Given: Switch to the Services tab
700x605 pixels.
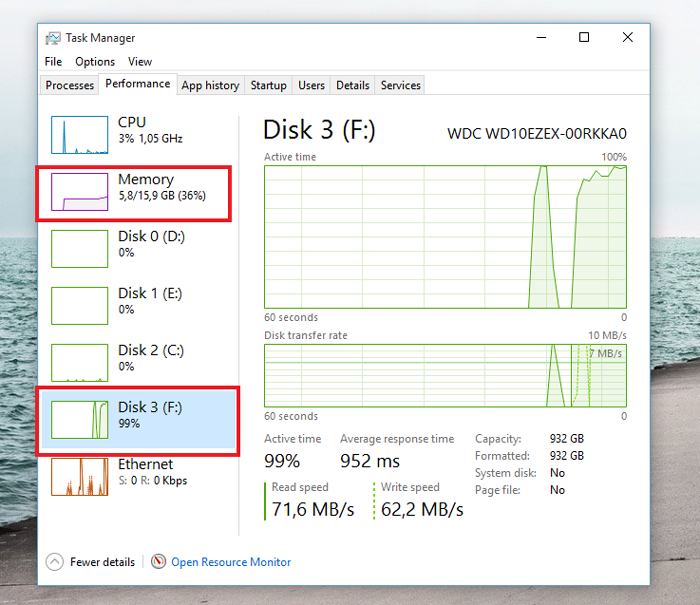Looking at the screenshot, I should (x=400, y=85).
